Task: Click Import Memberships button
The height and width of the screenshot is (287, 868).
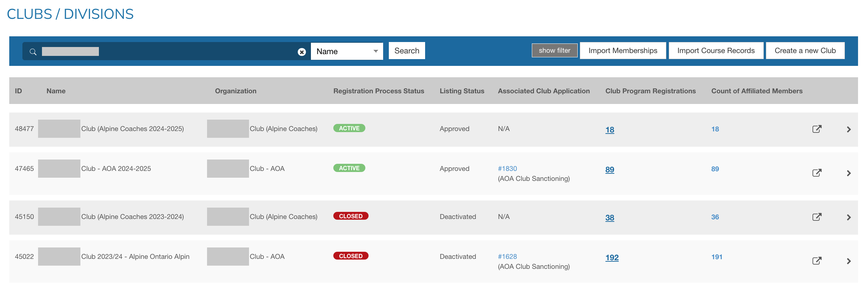Action: click(623, 51)
